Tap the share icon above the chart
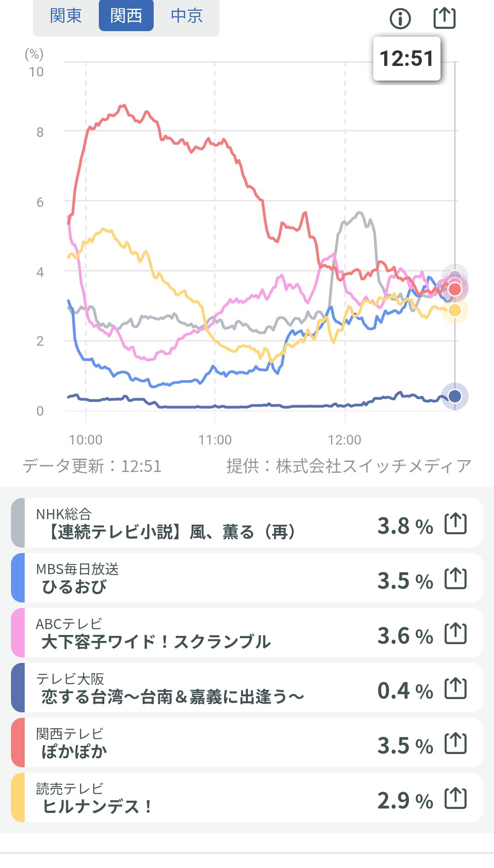The width and height of the screenshot is (494, 868). click(444, 18)
